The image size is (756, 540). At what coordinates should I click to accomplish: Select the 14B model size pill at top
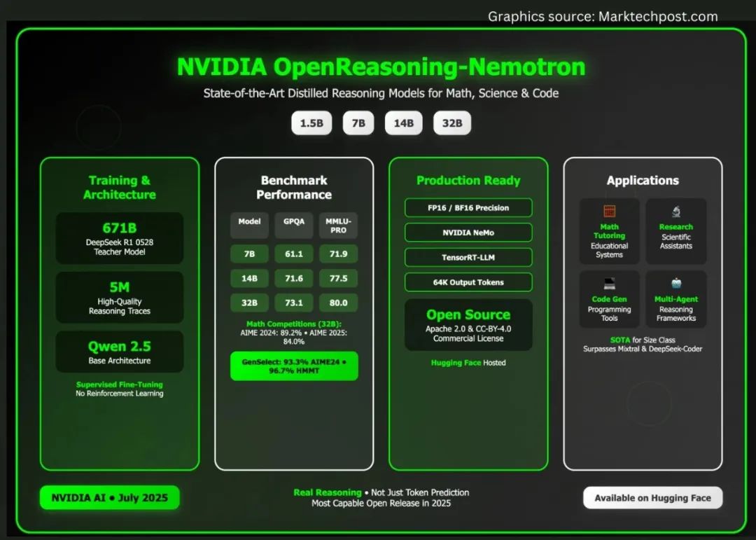[x=404, y=123]
